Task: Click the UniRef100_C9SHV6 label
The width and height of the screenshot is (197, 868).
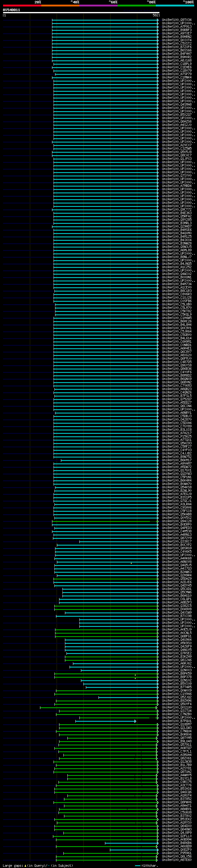Action: click(176, 507)
